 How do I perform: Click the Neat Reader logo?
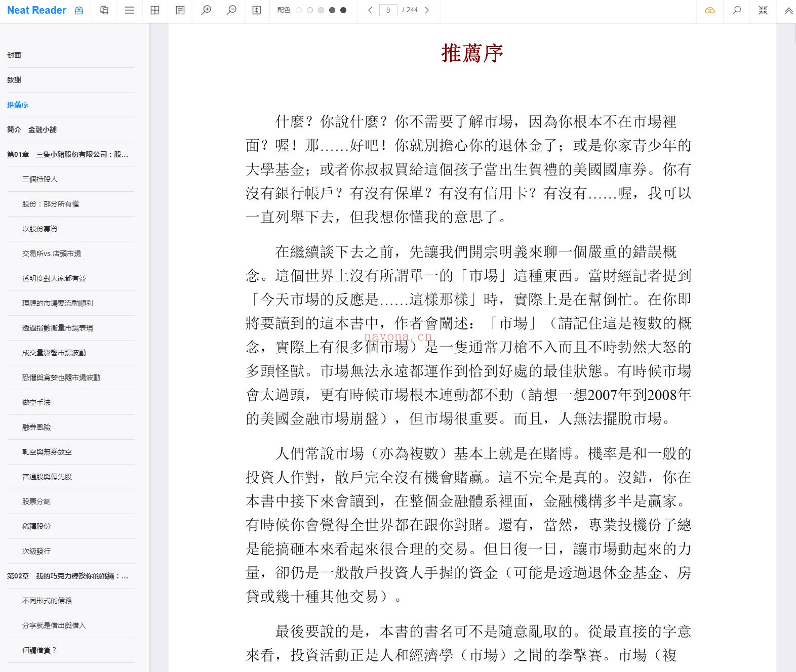point(36,10)
